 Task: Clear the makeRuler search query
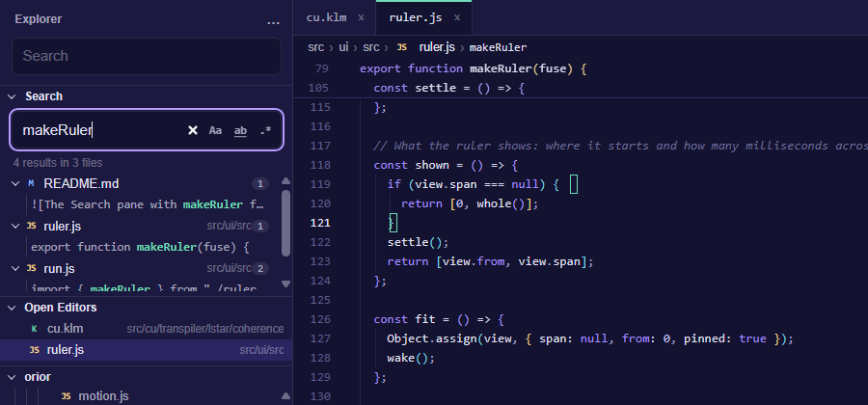click(x=193, y=130)
